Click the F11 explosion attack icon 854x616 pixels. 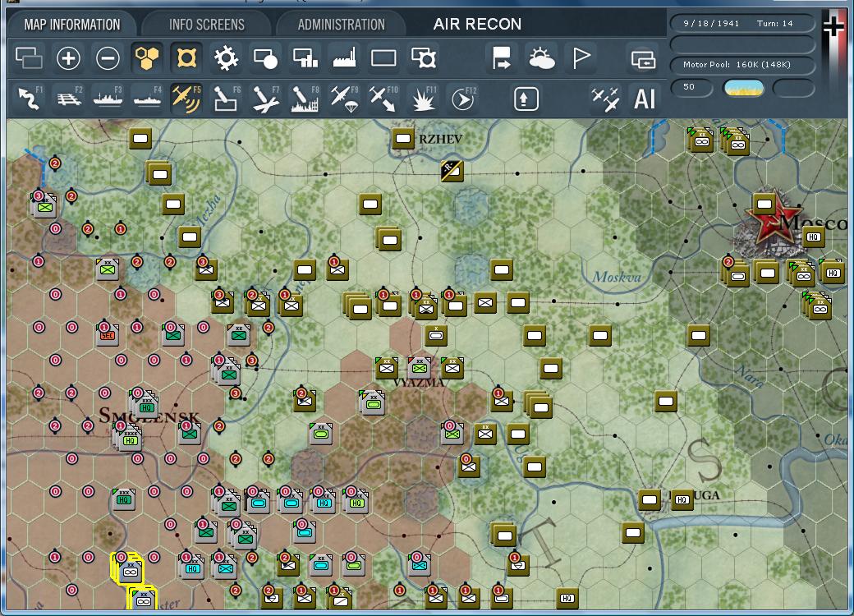click(423, 99)
